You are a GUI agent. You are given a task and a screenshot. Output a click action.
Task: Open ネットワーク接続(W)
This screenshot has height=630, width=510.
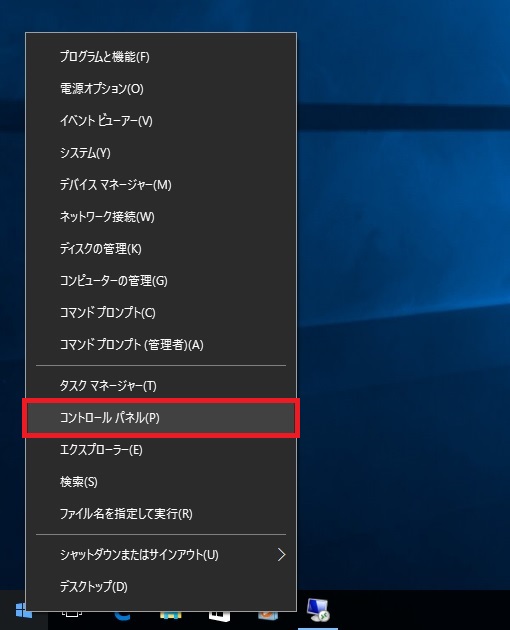161,217
